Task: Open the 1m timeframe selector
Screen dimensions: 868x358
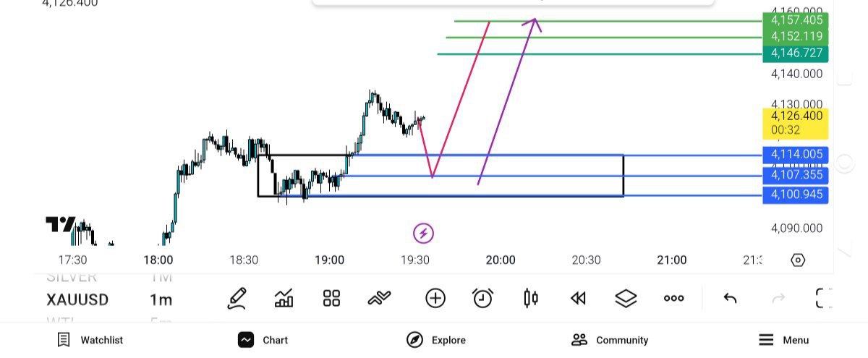Action: [x=161, y=299]
